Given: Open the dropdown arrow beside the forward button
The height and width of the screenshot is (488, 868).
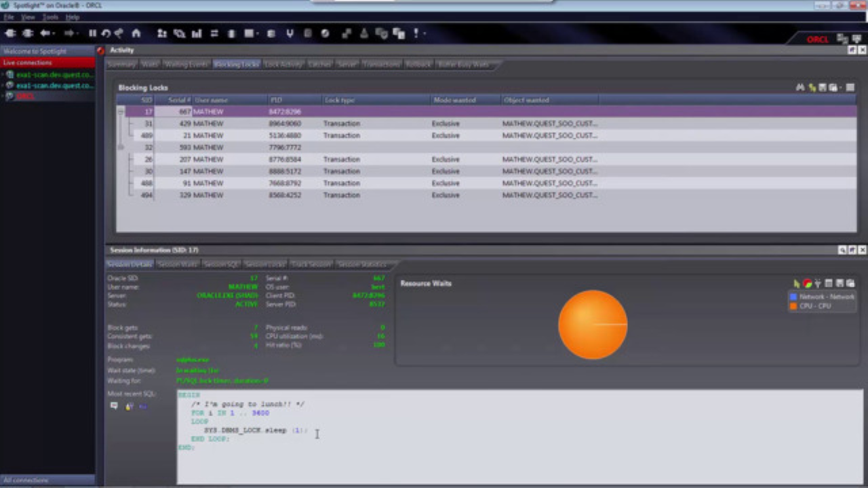Looking at the screenshot, I should click(x=78, y=33).
